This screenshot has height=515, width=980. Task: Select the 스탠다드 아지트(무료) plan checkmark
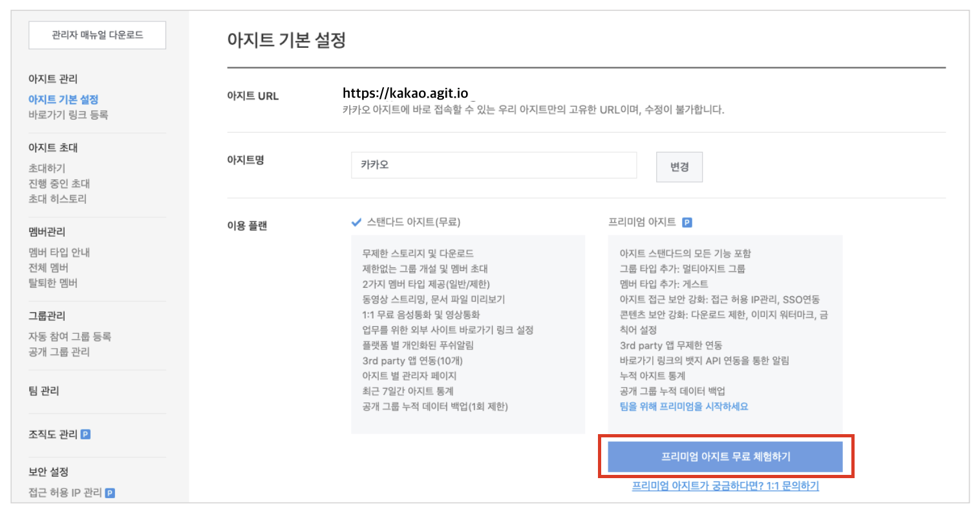pyautogui.click(x=356, y=223)
